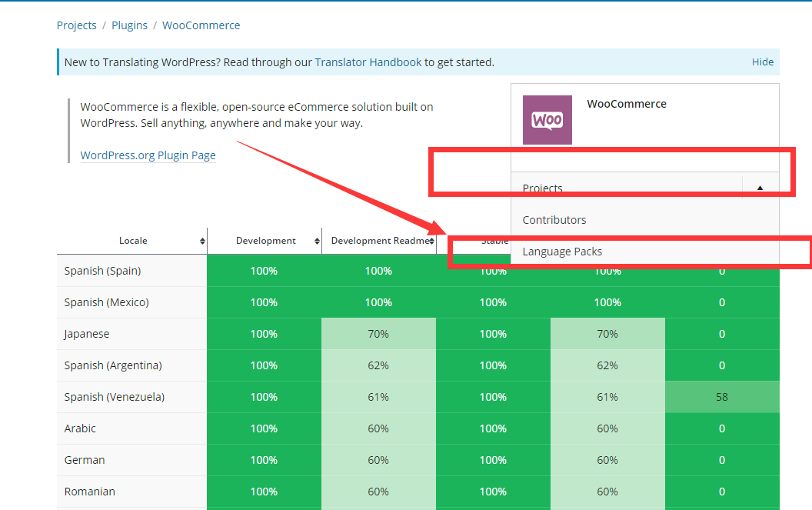The image size is (812, 510).
Task: Click WooCommerce breadcrumb link
Action: click(201, 25)
